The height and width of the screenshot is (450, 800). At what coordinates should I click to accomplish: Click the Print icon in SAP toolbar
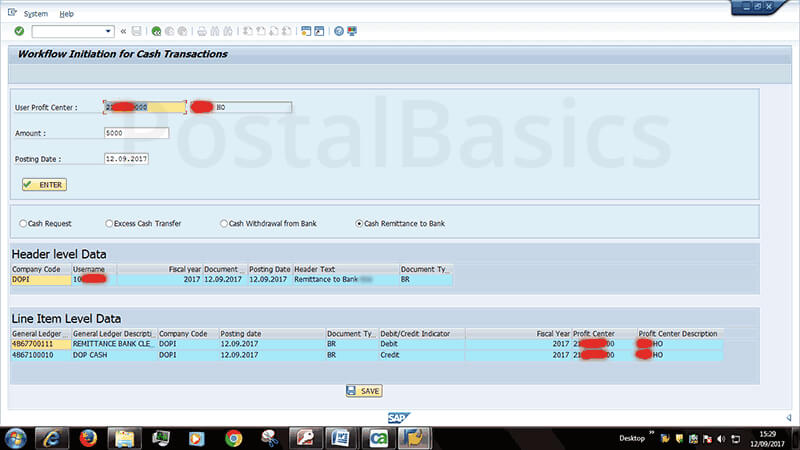pos(201,31)
